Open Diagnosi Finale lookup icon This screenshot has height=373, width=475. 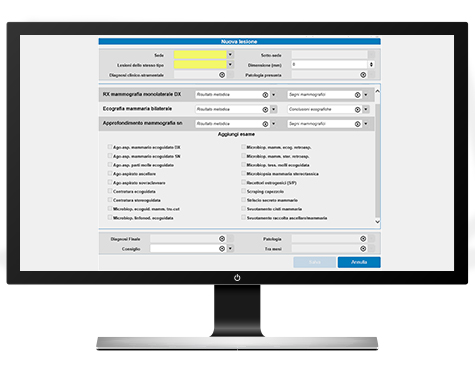(x=222, y=239)
